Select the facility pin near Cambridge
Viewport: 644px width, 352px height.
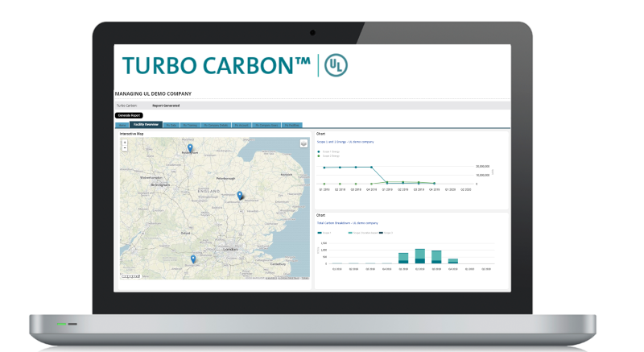(240, 195)
